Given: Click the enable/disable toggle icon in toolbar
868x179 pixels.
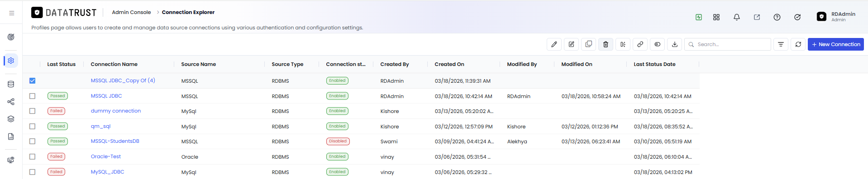Looking at the screenshot, I should pos(657,44).
